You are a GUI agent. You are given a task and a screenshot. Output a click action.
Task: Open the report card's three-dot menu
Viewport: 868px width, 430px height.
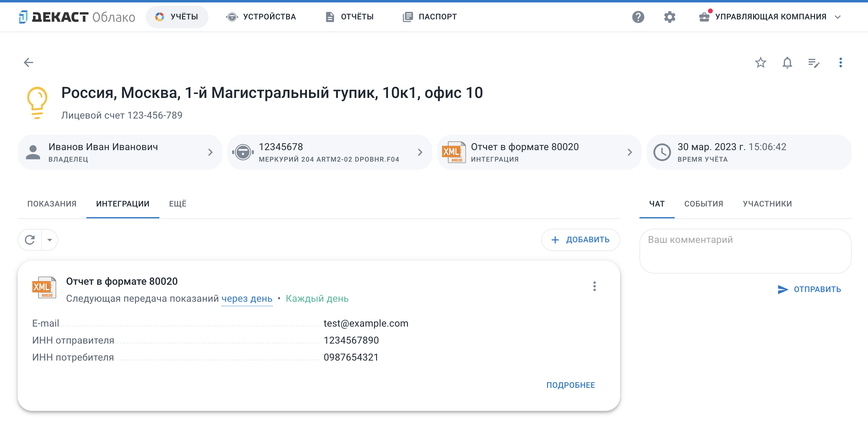click(x=594, y=286)
